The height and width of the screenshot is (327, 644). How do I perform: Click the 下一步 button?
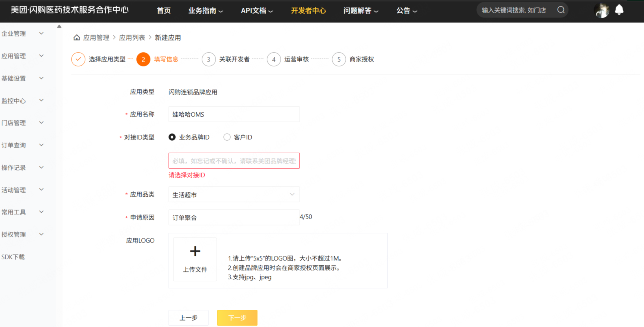237,318
